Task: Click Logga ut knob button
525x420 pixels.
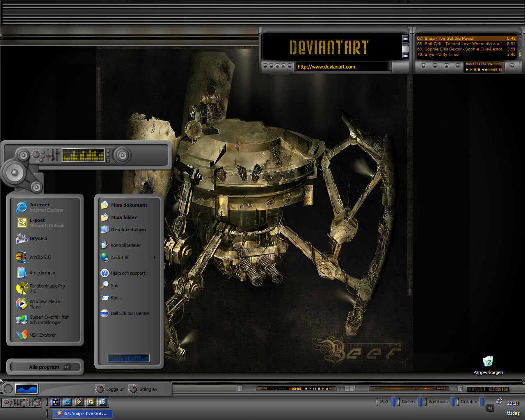Action: [100, 389]
